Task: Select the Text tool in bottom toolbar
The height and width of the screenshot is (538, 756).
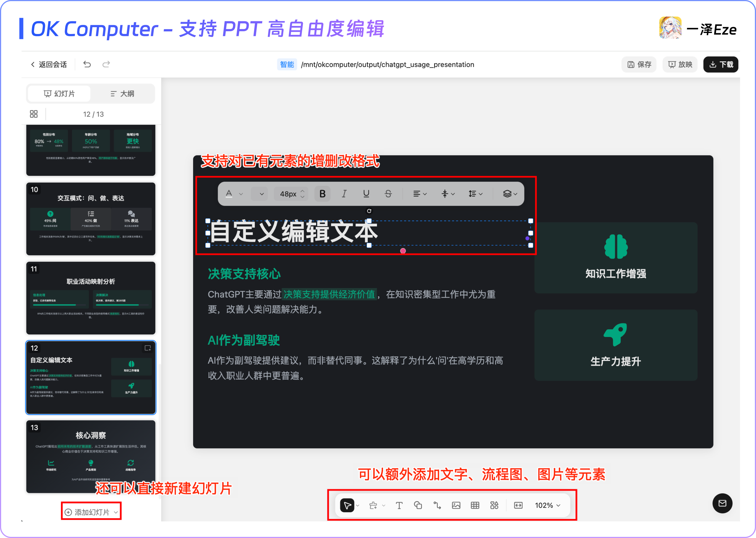Action: [399, 505]
